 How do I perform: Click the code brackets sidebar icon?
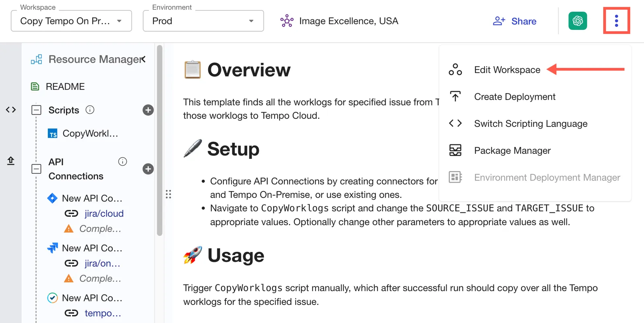click(x=11, y=110)
